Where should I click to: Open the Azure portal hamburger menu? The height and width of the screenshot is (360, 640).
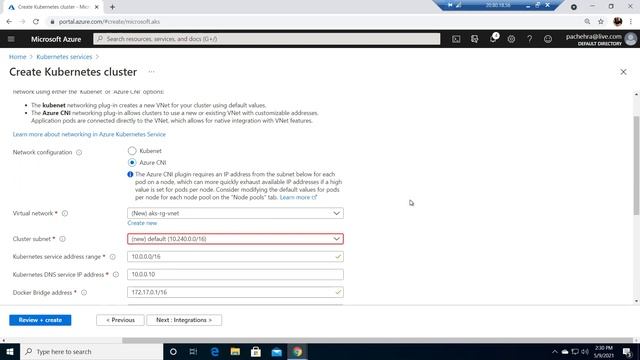tap(11, 39)
